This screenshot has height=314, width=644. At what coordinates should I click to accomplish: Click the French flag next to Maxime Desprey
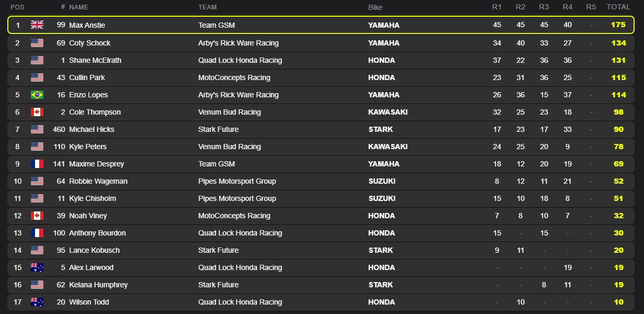pos(37,164)
